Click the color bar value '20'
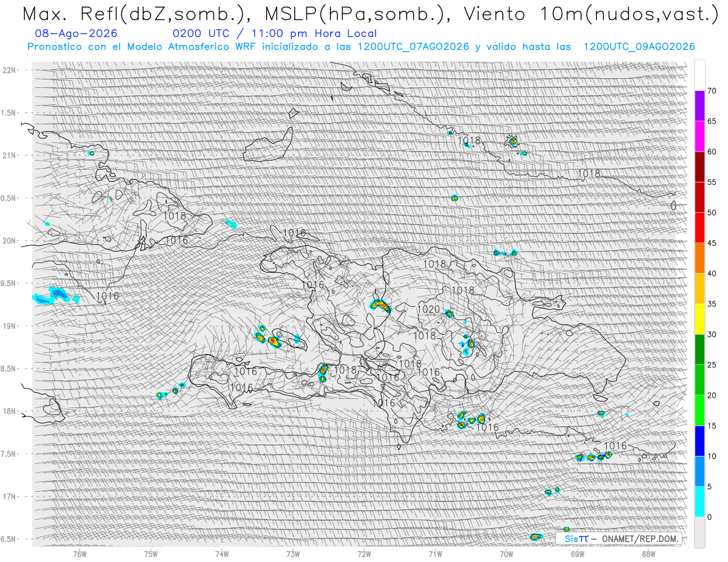This screenshot has width=728, height=562. [712, 395]
